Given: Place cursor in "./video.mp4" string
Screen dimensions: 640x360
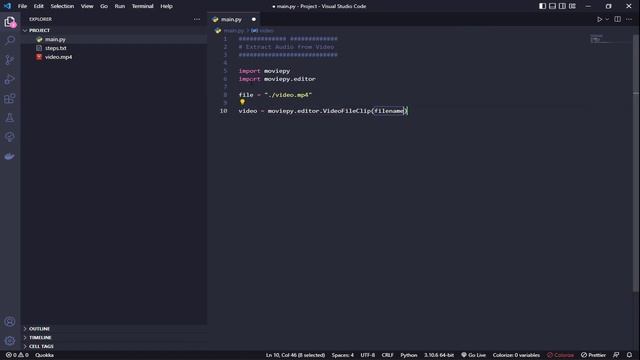Looking at the screenshot, I should pos(288,95).
